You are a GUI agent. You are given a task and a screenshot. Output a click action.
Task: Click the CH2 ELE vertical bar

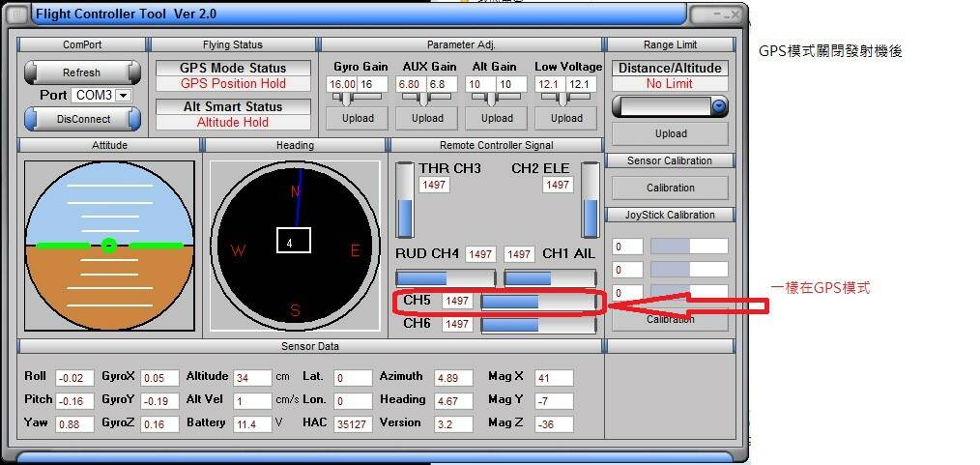590,200
